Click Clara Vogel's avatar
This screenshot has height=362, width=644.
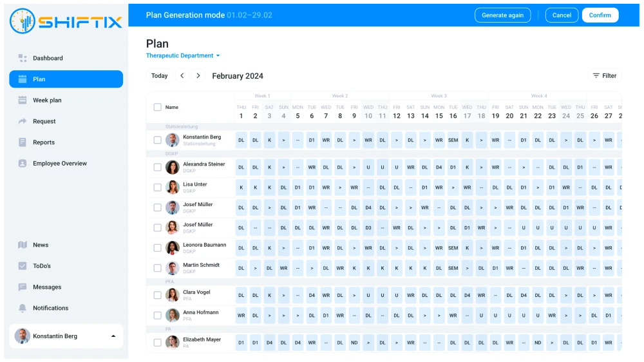pos(173,295)
